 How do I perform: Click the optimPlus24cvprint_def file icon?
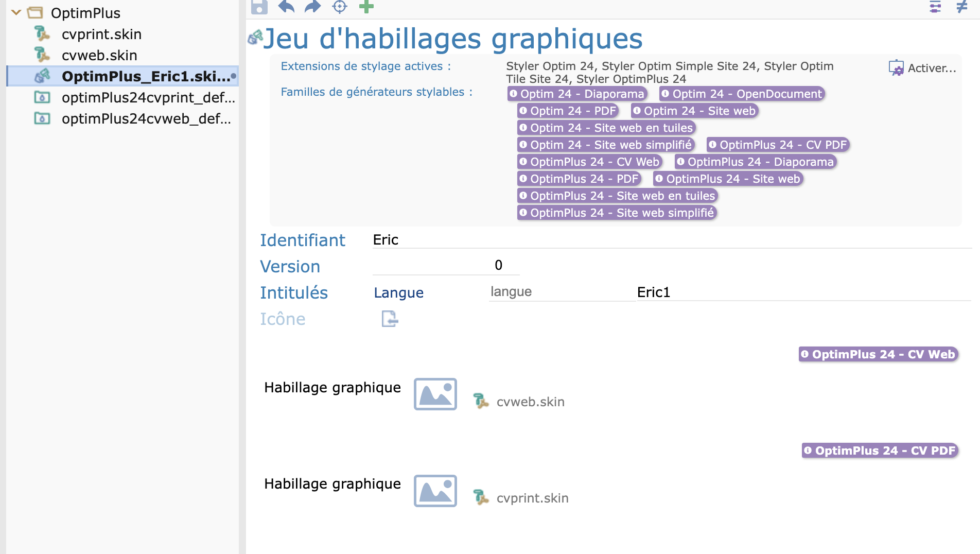click(42, 97)
